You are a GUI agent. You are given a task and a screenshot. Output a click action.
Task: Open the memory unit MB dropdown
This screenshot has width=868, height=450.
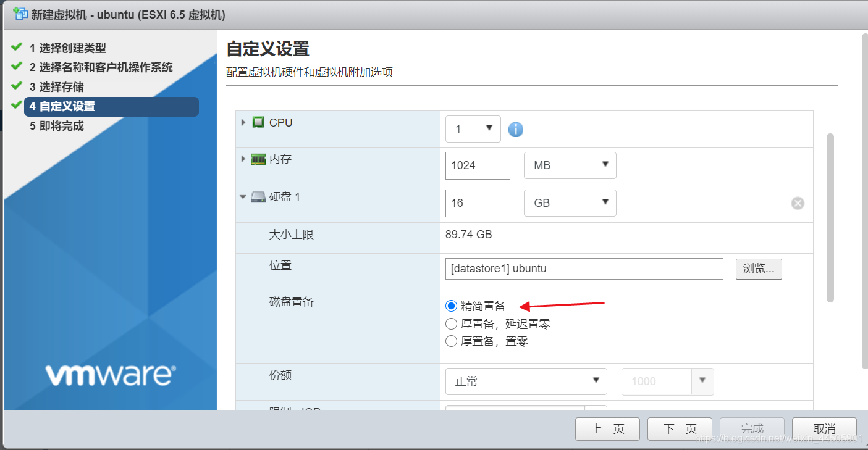[570, 165]
